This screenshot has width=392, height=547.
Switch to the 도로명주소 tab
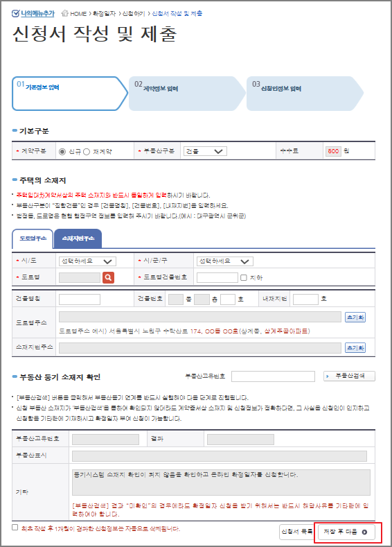click(x=33, y=238)
